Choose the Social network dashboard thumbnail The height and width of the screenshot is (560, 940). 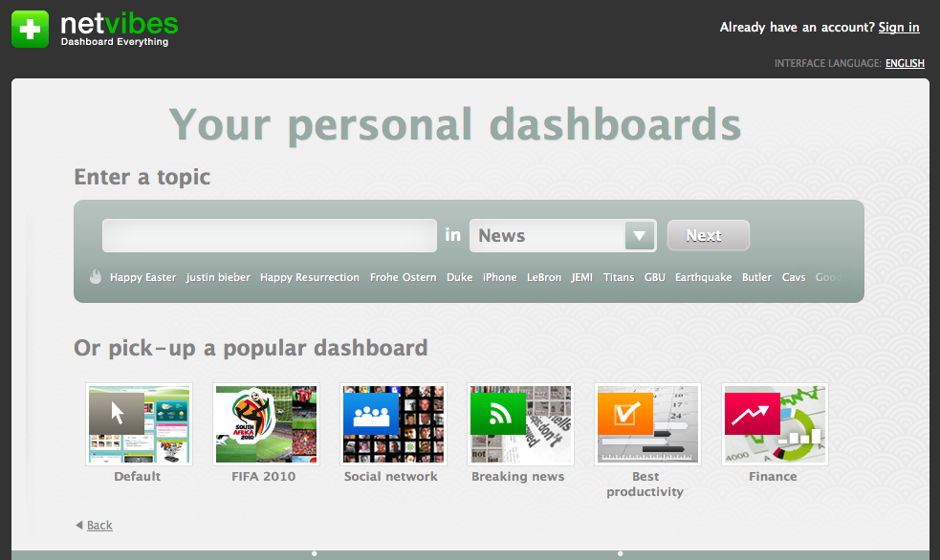click(393, 424)
